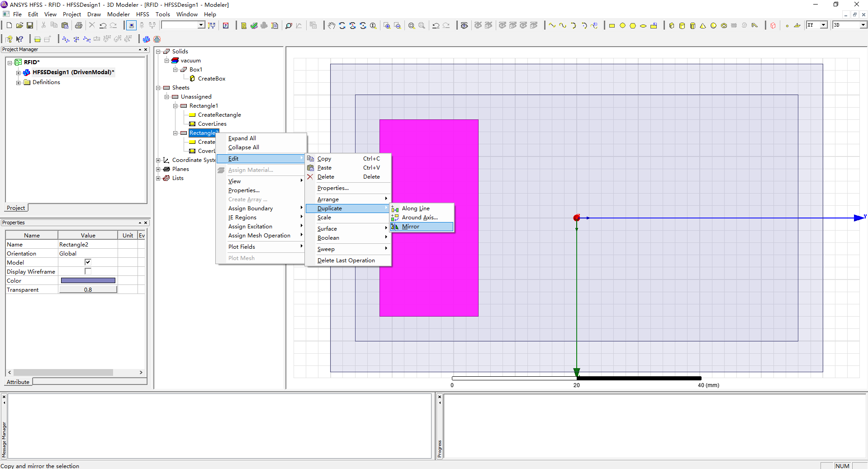Click the Draw cylinder icon
The image size is (868, 469).
coord(682,26)
